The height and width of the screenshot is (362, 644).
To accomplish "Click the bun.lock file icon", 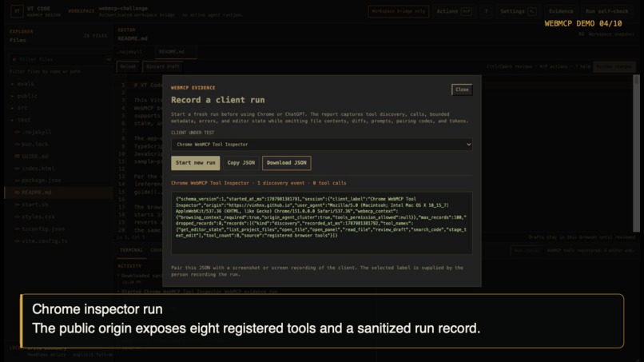I will 18,144.
